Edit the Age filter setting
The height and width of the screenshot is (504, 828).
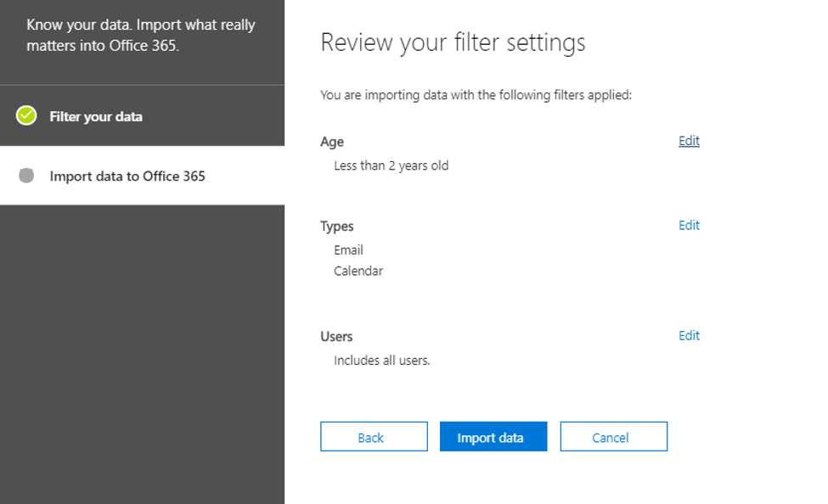[x=689, y=141]
